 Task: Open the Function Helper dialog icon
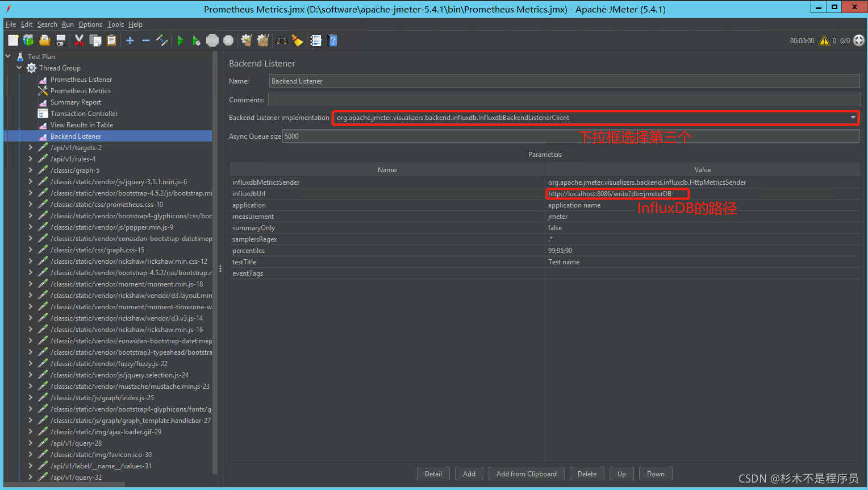pyautogui.click(x=316, y=40)
